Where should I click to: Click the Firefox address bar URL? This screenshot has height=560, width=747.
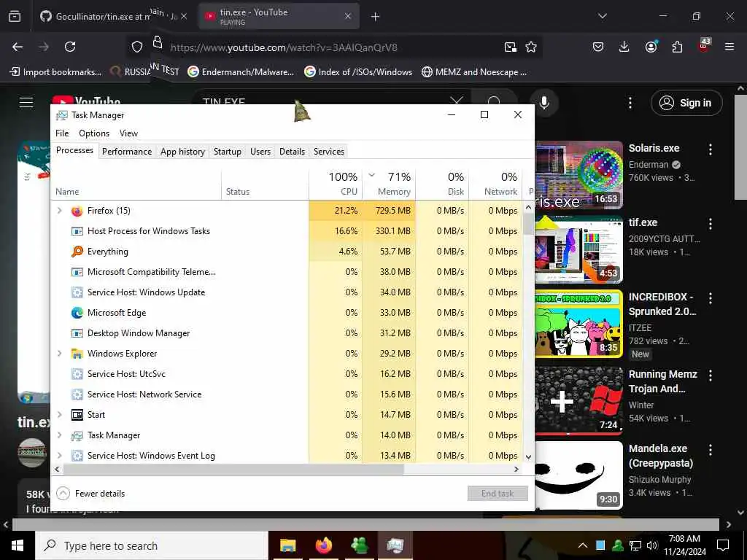pos(284,47)
